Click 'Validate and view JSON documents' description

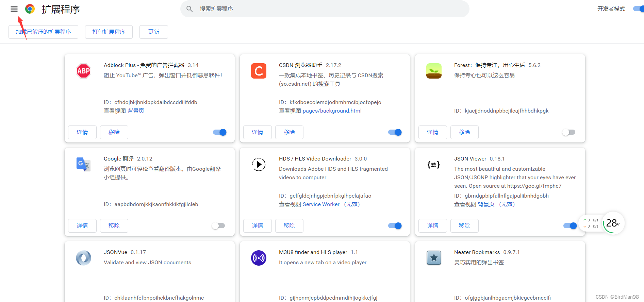pyautogui.click(x=147, y=263)
